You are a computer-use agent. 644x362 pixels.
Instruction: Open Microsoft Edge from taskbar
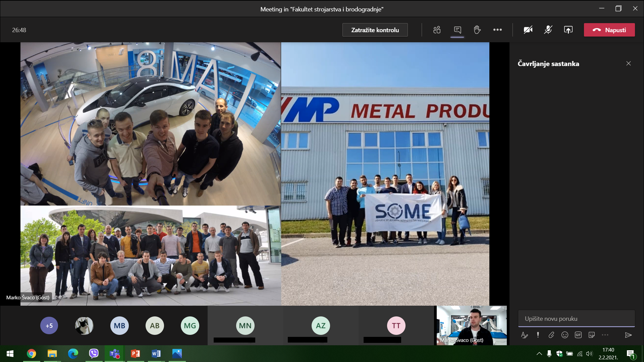point(73,354)
